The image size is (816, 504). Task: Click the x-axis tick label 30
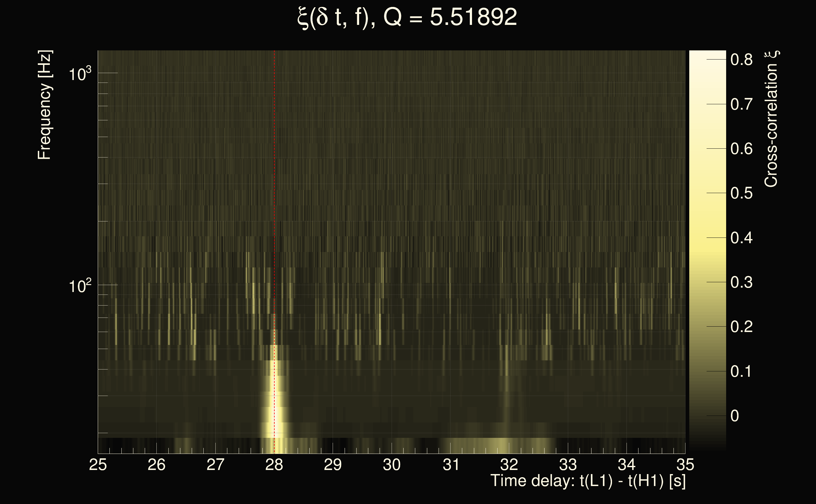(392, 465)
